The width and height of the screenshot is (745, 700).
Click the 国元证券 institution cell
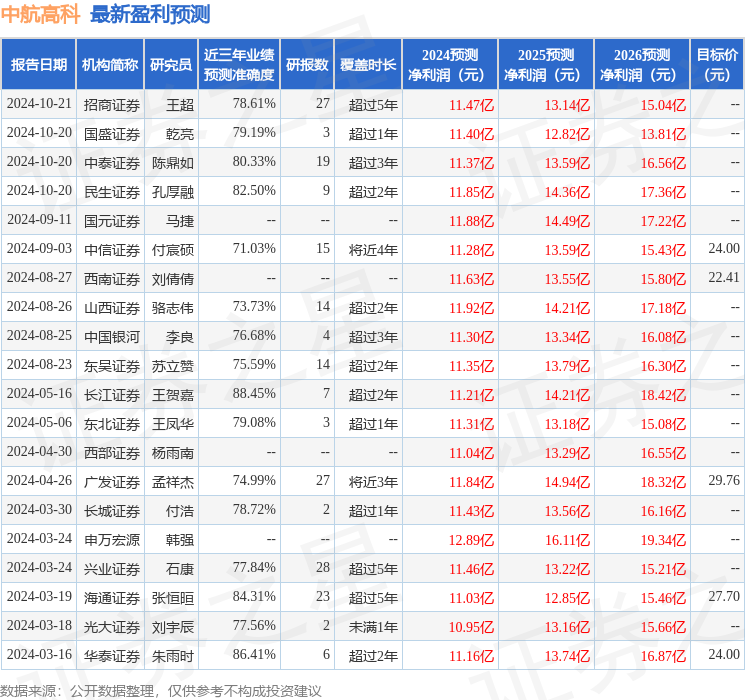point(112,221)
